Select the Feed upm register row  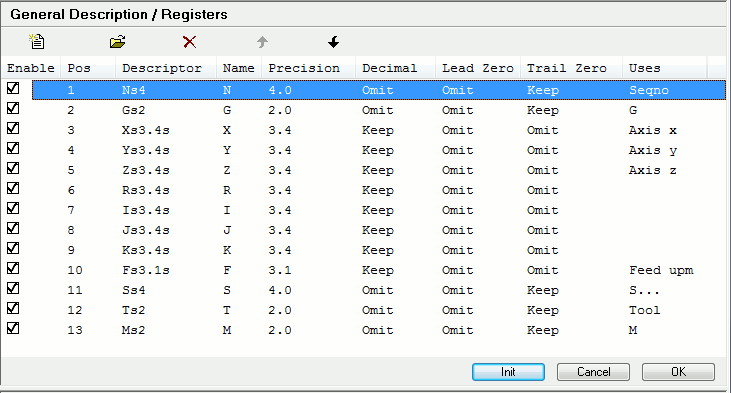click(379, 270)
